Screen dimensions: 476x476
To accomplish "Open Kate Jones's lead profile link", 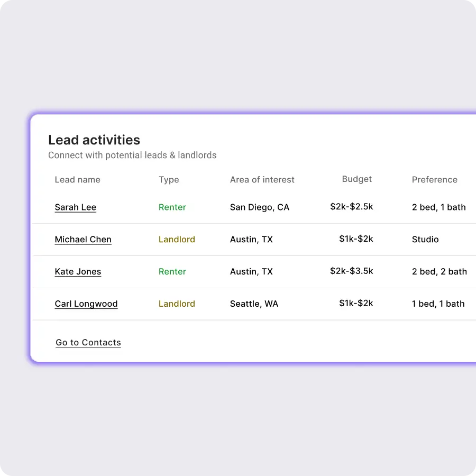I will [78, 272].
